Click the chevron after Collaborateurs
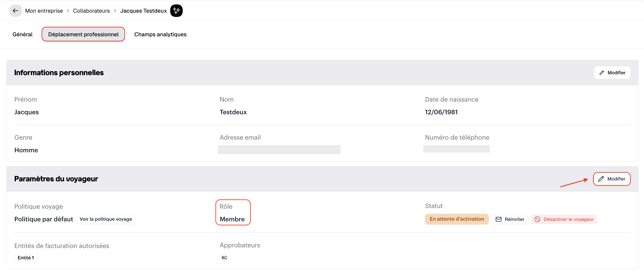Viewport: 644px width, 274px height. (115, 11)
